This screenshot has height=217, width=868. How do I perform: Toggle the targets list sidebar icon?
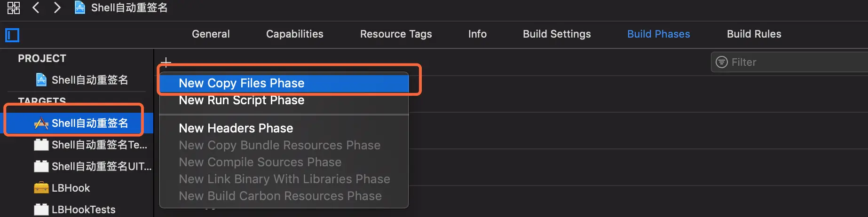click(12, 35)
